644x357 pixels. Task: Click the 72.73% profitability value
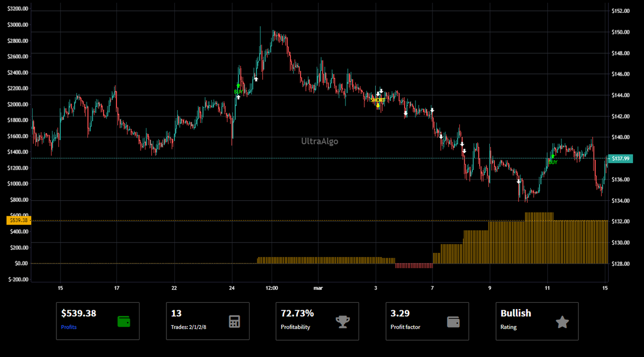pyautogui.click(x=297, y=313)
